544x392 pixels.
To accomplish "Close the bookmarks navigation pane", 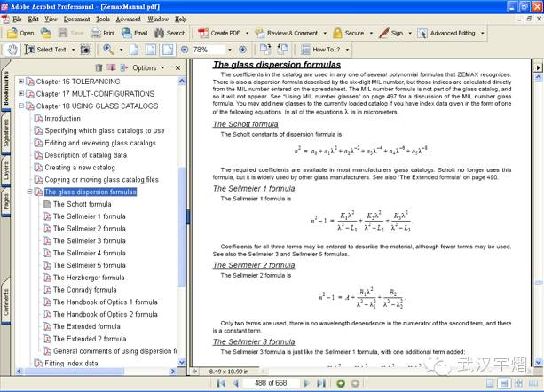I will coord(178,68).
